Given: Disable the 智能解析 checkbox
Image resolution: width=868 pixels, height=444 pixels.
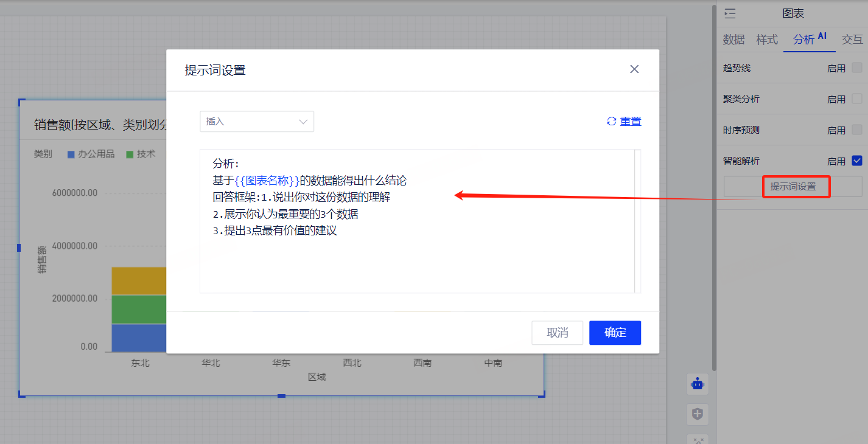Looking at the screenshot, I should click(857, 161).
